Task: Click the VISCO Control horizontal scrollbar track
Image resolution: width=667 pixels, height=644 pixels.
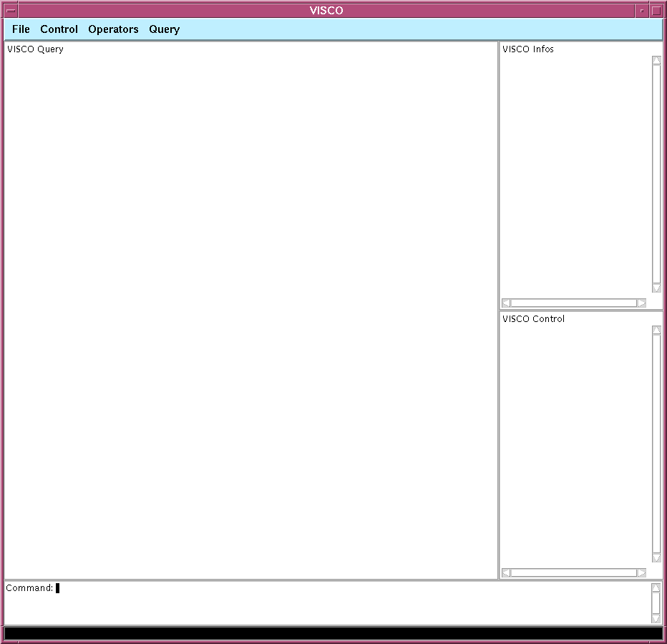Action: [x=574, y=572]
